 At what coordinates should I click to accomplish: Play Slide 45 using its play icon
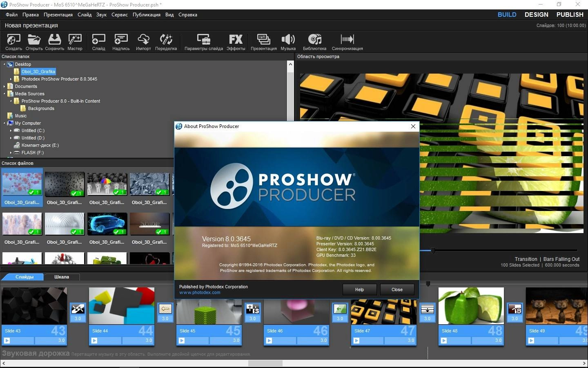[x=182, y=341]
